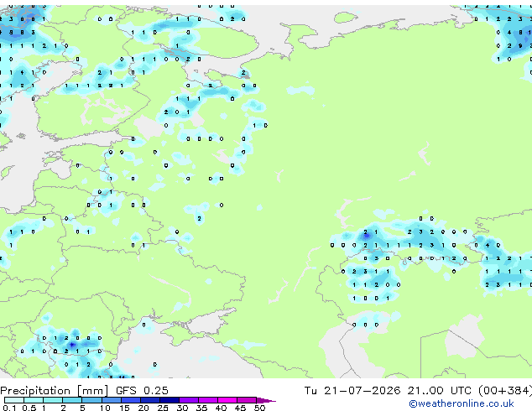Select the 0.5–1 mm legend color swatch
Image resolution: width=532 pixels, height=411 pixels.
click(x=34, y=400)
